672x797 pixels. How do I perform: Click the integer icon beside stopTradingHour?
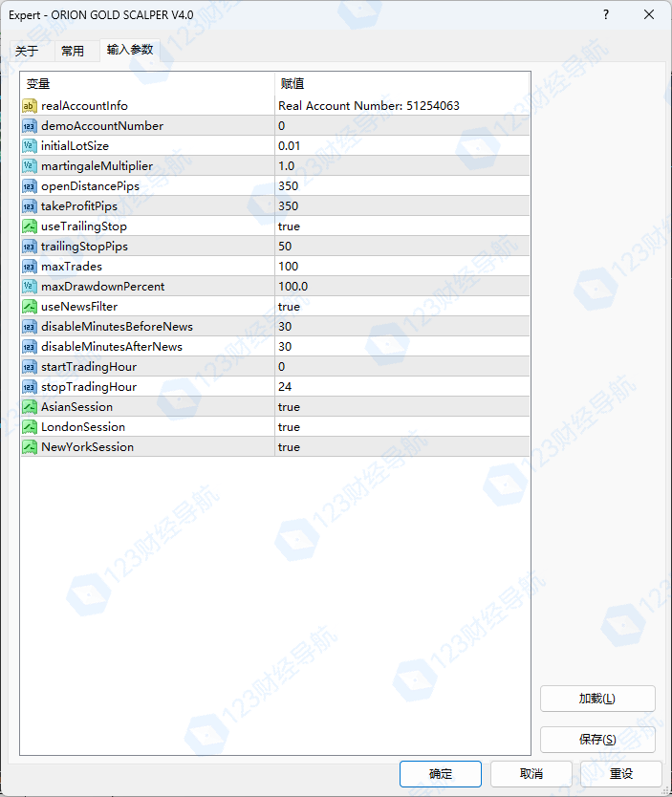point(30,387)
